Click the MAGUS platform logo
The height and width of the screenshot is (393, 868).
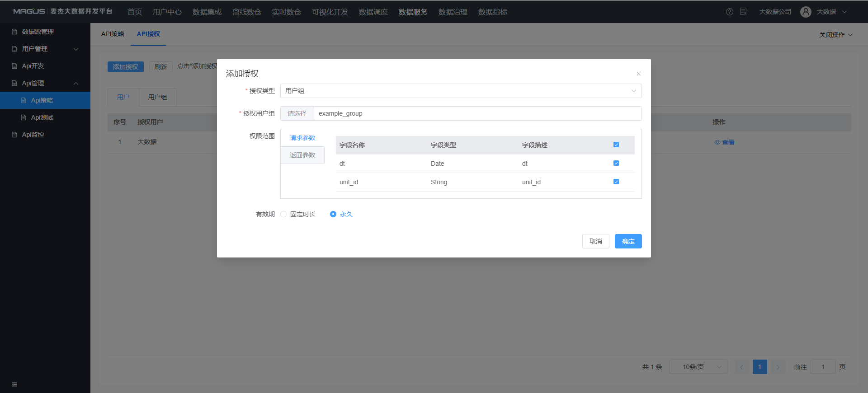pyautogui.click(x=63, y=11)
